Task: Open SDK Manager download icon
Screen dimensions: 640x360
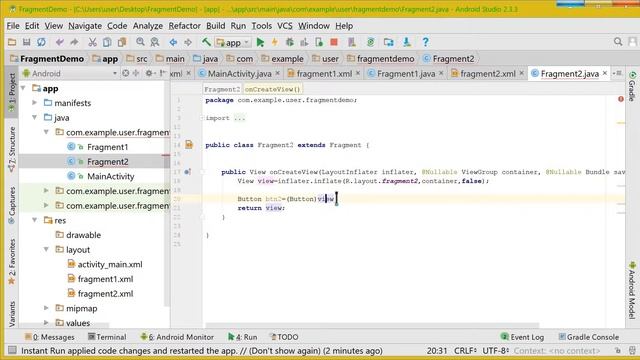Action: pos(407,42)
